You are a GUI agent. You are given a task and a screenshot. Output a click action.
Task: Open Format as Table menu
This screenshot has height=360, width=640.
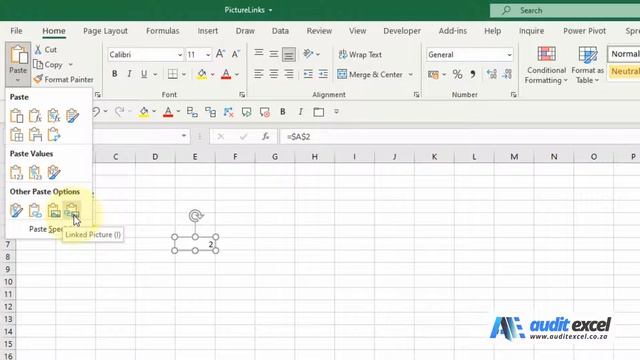[587, 65]
